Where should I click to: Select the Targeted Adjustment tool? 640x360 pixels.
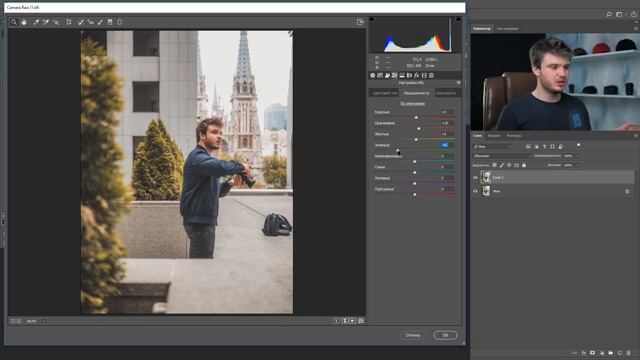(56, 22)
